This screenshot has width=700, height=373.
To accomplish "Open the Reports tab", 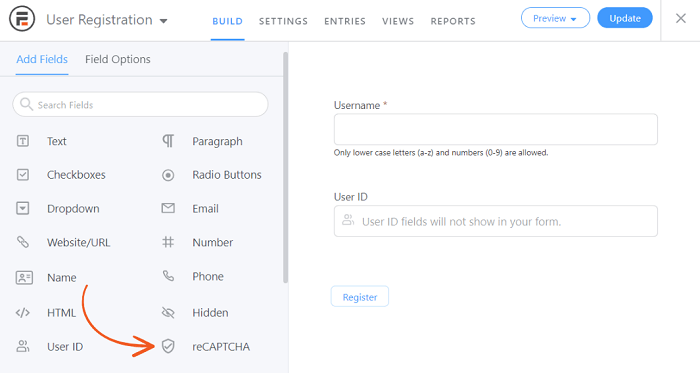I will [453, 21].
